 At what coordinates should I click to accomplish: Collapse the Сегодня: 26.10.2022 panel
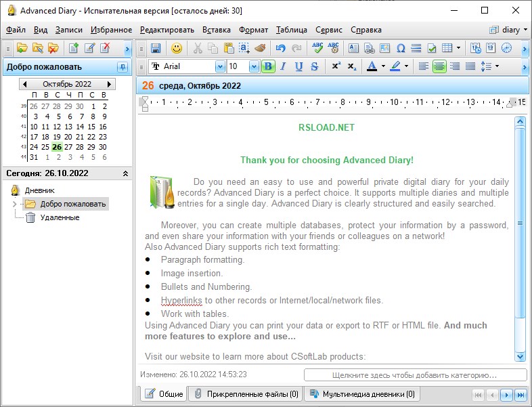click(125, 173)
